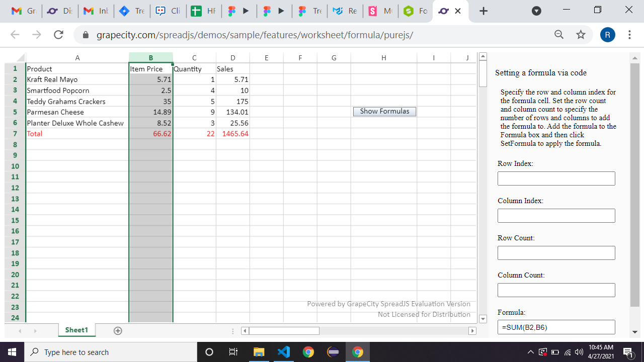Open Visual Studio Code from the taskbar
This screenshot has width=644, height=362.
(283, 352)
